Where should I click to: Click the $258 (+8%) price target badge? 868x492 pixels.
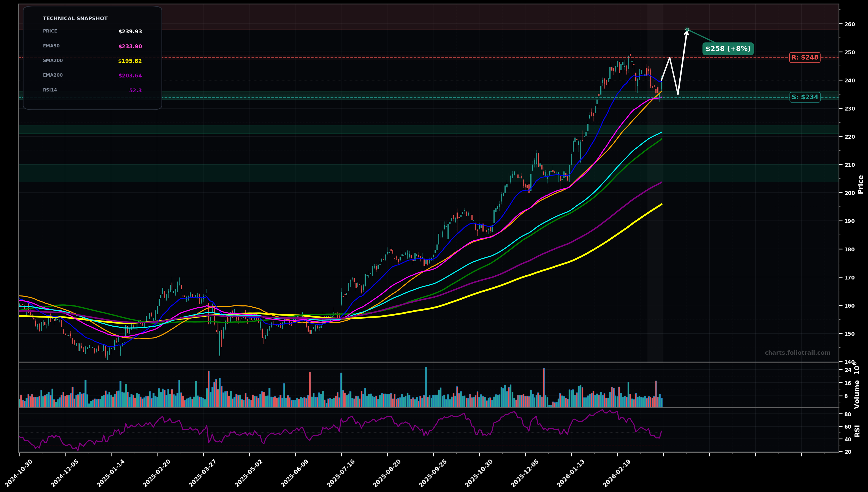728,49
